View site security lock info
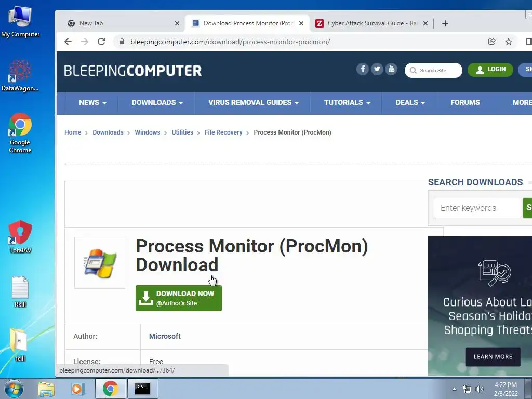 coord(122,42)
